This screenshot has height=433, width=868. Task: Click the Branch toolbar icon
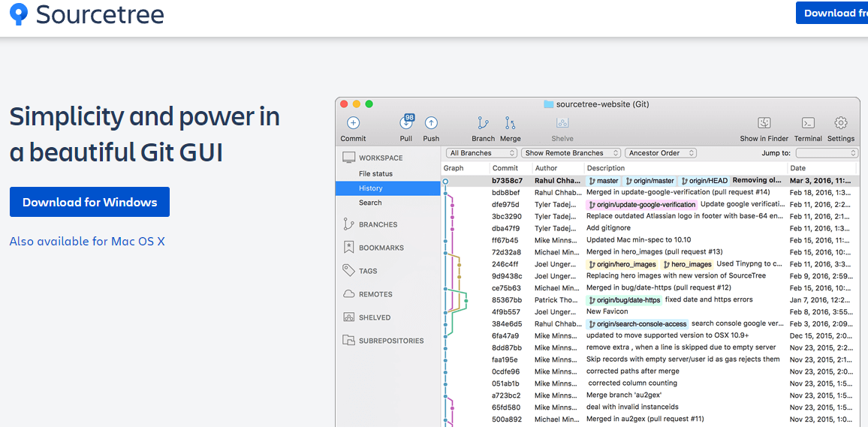tap(484, 123)
